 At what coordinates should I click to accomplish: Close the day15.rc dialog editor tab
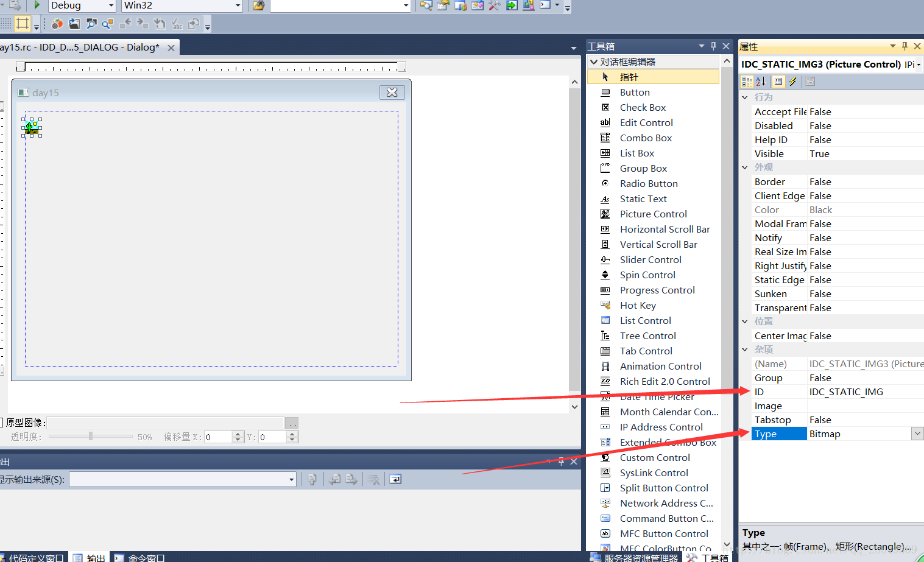click(x=171, y=47)
